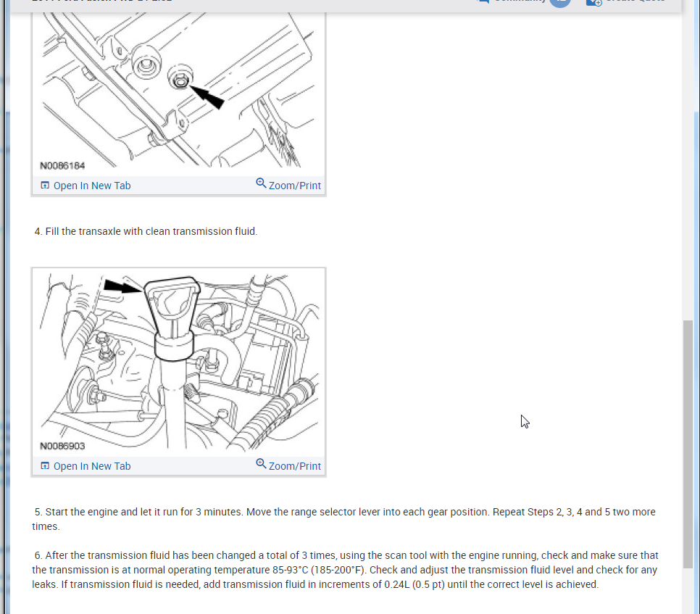Image resolution: width=700 pixels, height=614 pixels.
Task: Select the fill funnel diagram N0086903
Action: [x=178, y=362]
